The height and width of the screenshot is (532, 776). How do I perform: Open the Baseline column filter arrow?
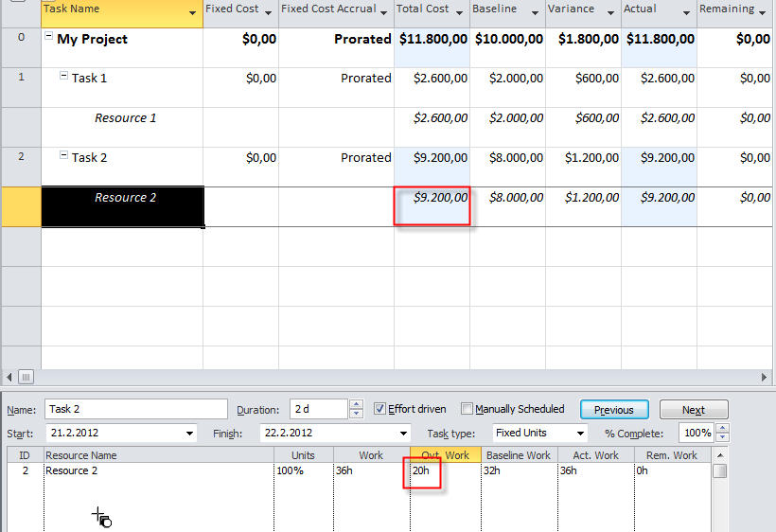coord(535,12)
